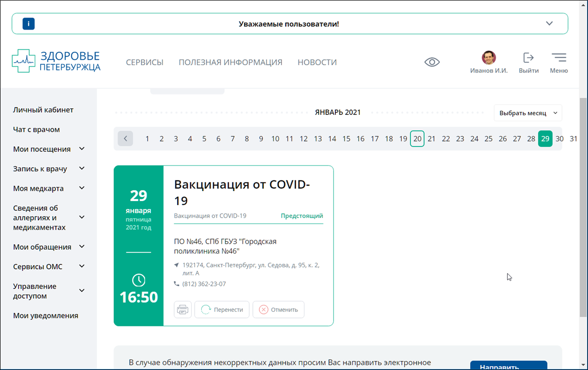Click the Направить button

[509, 365]
